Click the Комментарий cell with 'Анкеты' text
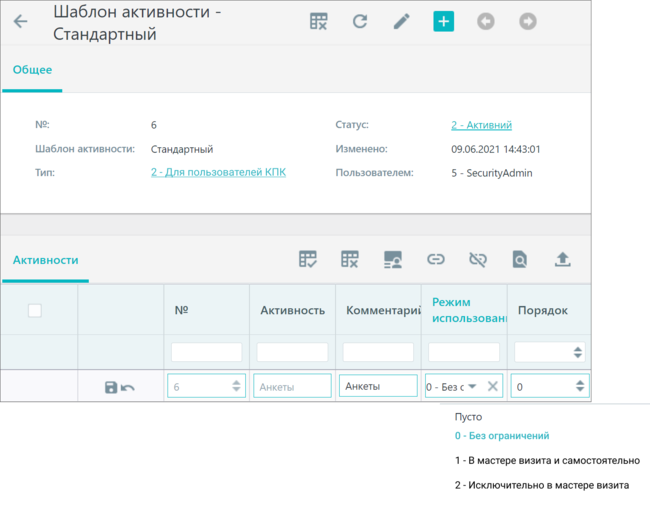Image resolution: width=650 pixels, height=505 pixels. [x=378, y=386]
